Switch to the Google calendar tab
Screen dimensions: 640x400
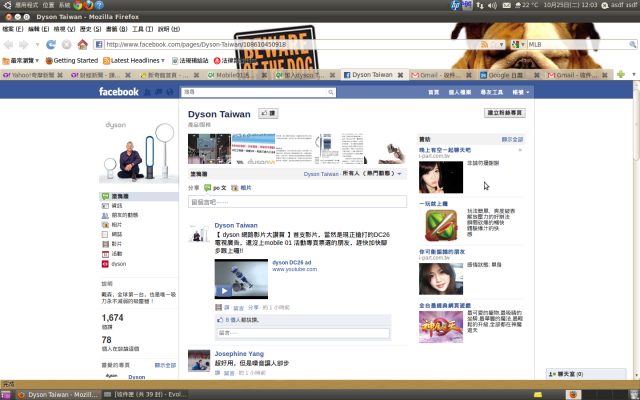[x=510, y=75]
